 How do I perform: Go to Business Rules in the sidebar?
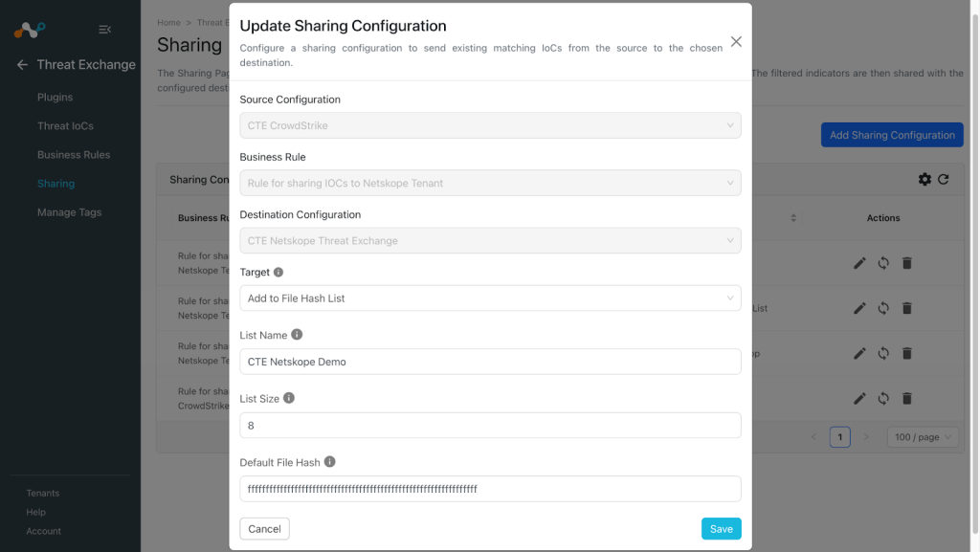(74, 154)
